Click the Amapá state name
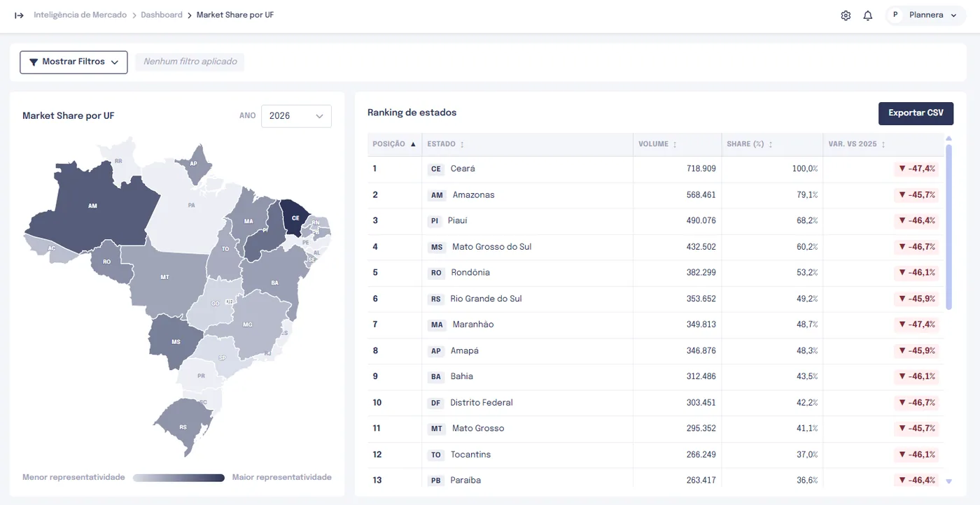980x505 pixels. 465,351
